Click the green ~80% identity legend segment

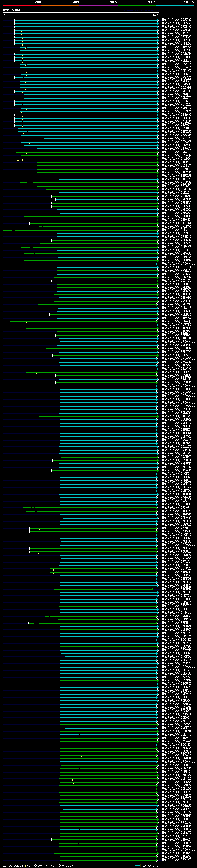point(136,6)
